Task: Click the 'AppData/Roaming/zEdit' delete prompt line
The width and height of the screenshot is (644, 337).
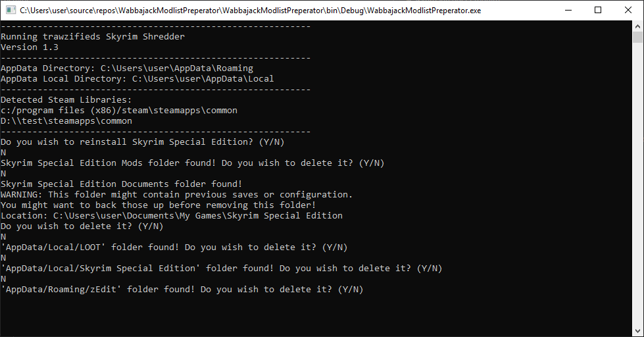Action: pyautogui.click(x=182, y=290)
